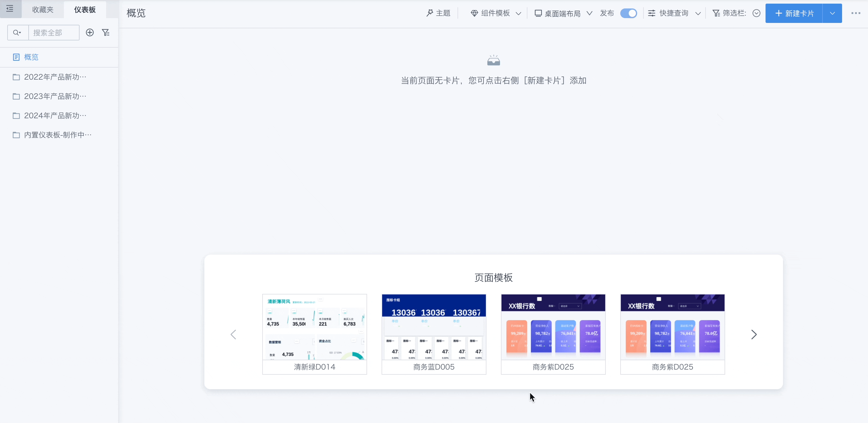The image size is (868, 423).
Task: Open the 桌面端布局 layout dropdown
Action: point(563,13)
